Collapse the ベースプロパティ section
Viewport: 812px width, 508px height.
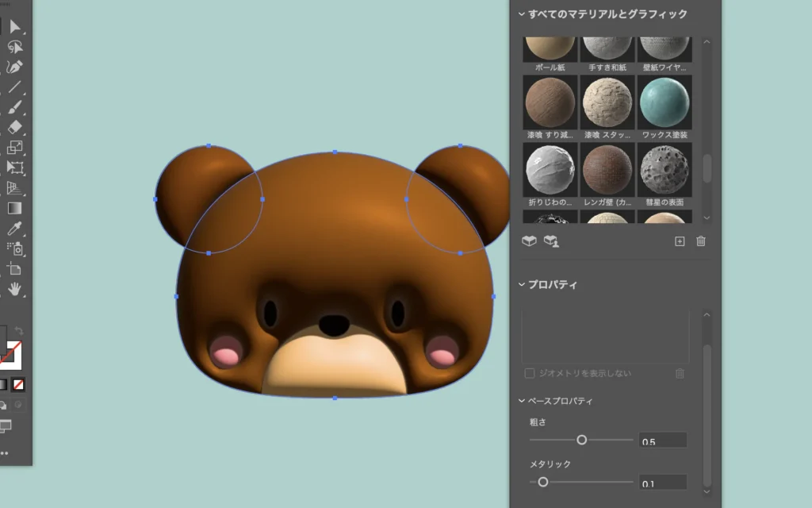point(522,401)
